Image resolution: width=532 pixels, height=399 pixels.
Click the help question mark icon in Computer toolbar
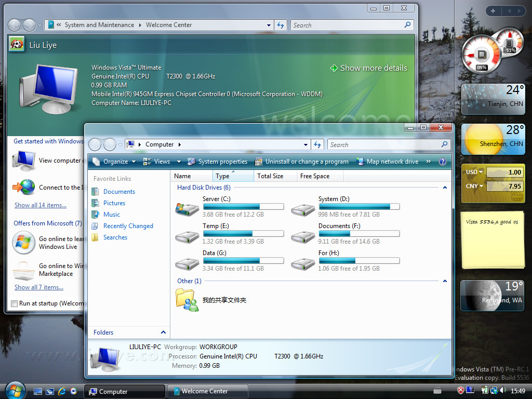(443, 162)
